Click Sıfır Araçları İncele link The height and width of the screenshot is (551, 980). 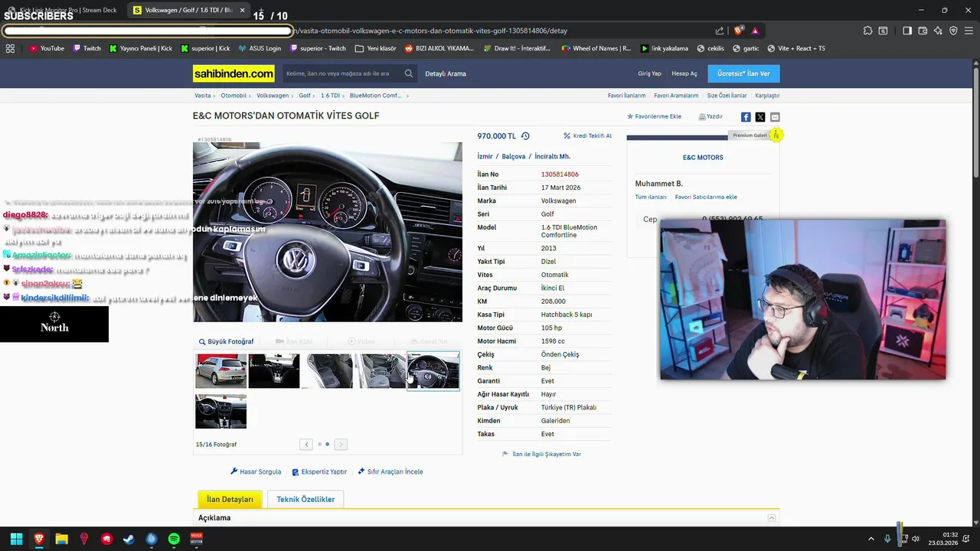390,471
